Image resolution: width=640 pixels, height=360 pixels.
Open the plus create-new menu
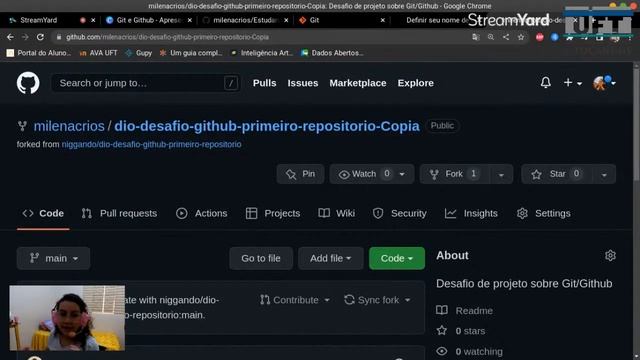[572, 83]
